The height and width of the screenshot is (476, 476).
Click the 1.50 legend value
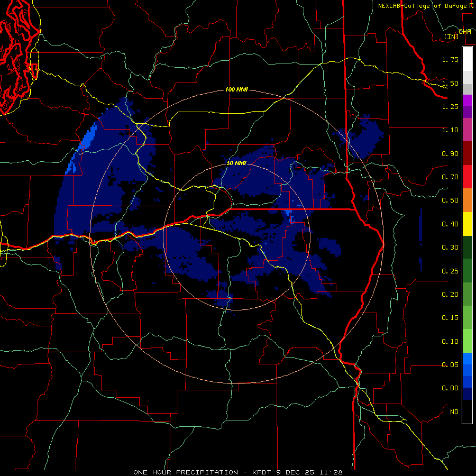pyautogui.click(x=450, y=83)
